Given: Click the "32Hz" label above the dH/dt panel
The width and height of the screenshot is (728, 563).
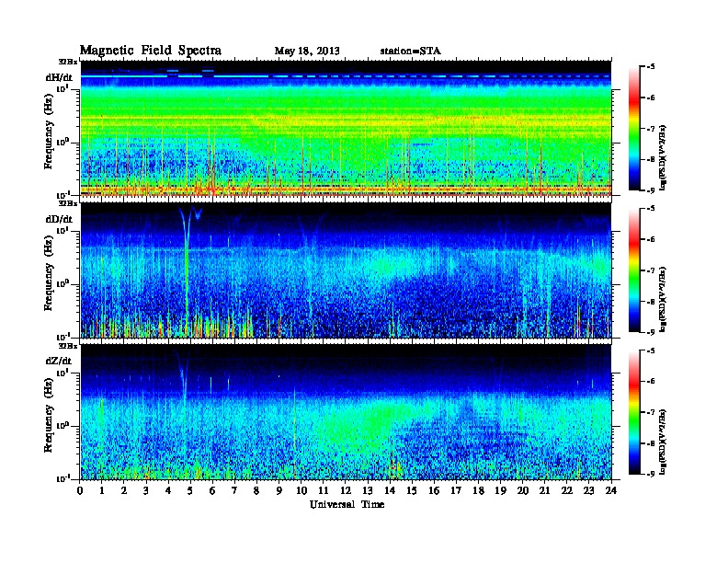Looking at the screenshot, I should pos(68,62).
